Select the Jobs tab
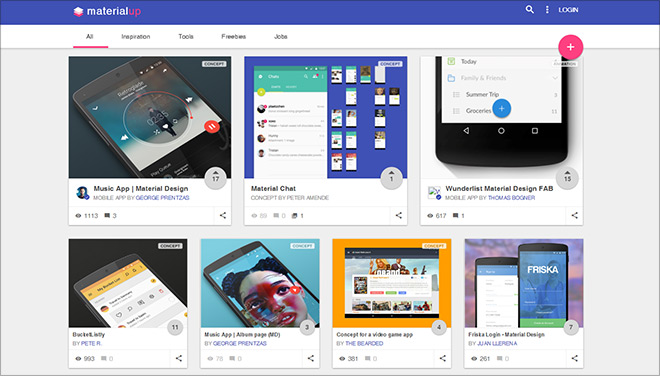The width and height of the screenshot is (660, 376). tap(281, 37)
